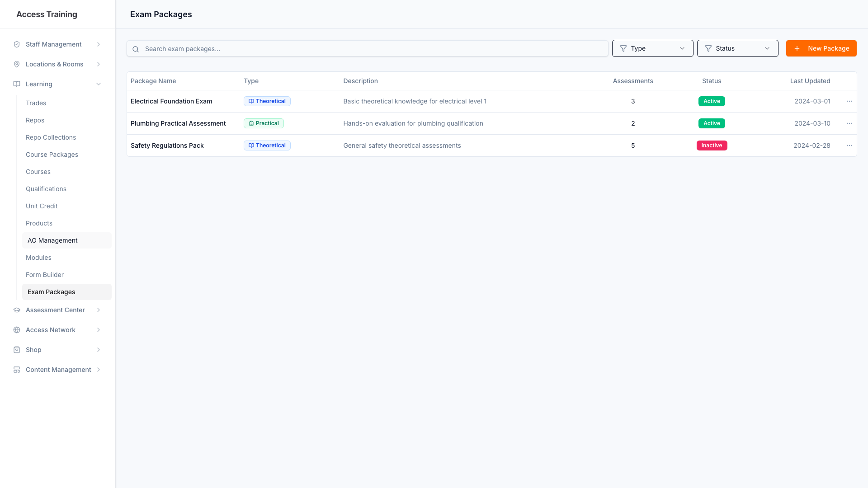Open the Status filter dropdown

pos(737,48)
